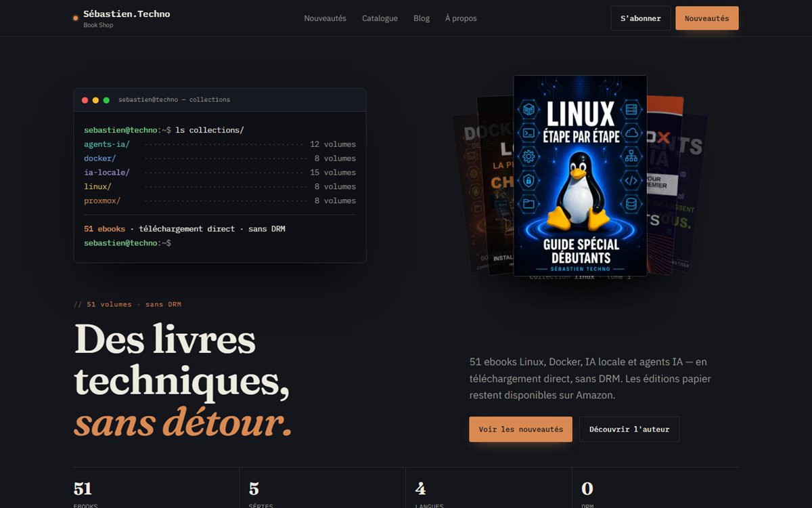
Task: Open the Blog nav link
Action: pos(422,18)
